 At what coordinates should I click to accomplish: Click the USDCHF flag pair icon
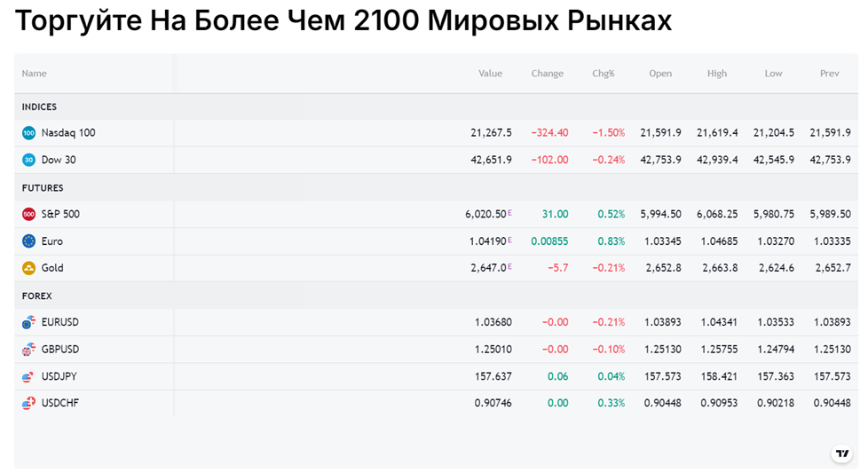click(28, 403)
